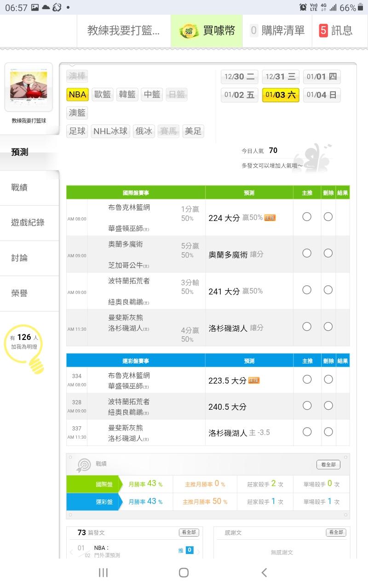
Task: Go to next post with right chevron
Action: point(199,551)
